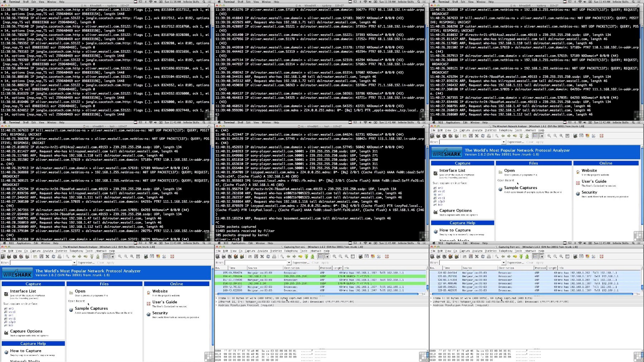Click the interface list toolbar icon in the 11:42 AM Wireshark window
Image resolution: width=644 pixels, height=362 pixels.
(x=433, y=136)
